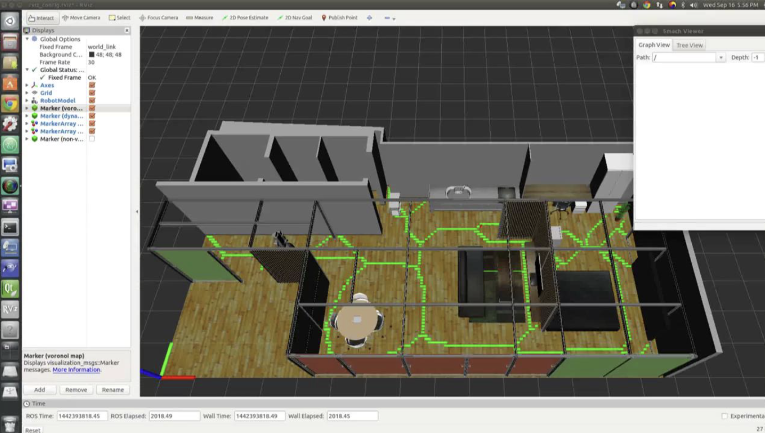The image size is (765, 433).
Task: Select the Grid tree item
Action: [46, 93]
